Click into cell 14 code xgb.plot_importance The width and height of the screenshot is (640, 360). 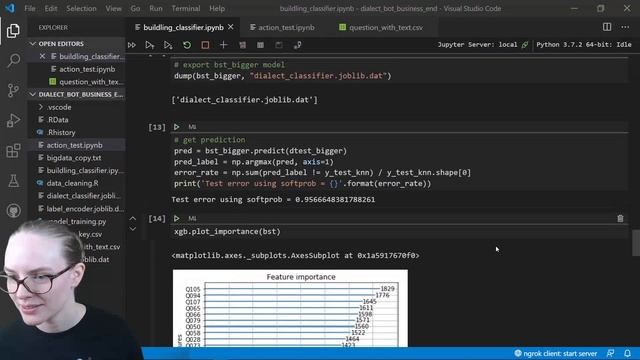point(227,231)
